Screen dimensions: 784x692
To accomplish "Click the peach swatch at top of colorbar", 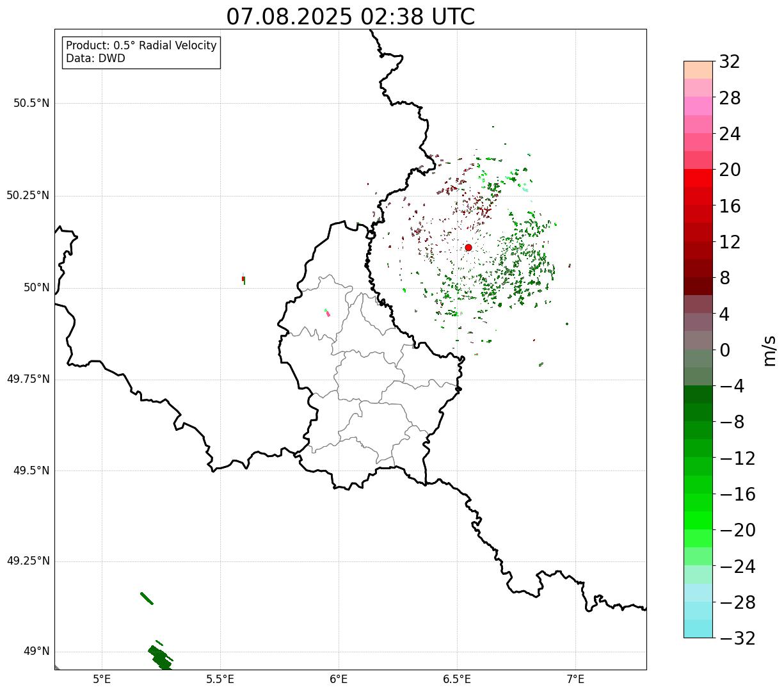I will point(698,70).
